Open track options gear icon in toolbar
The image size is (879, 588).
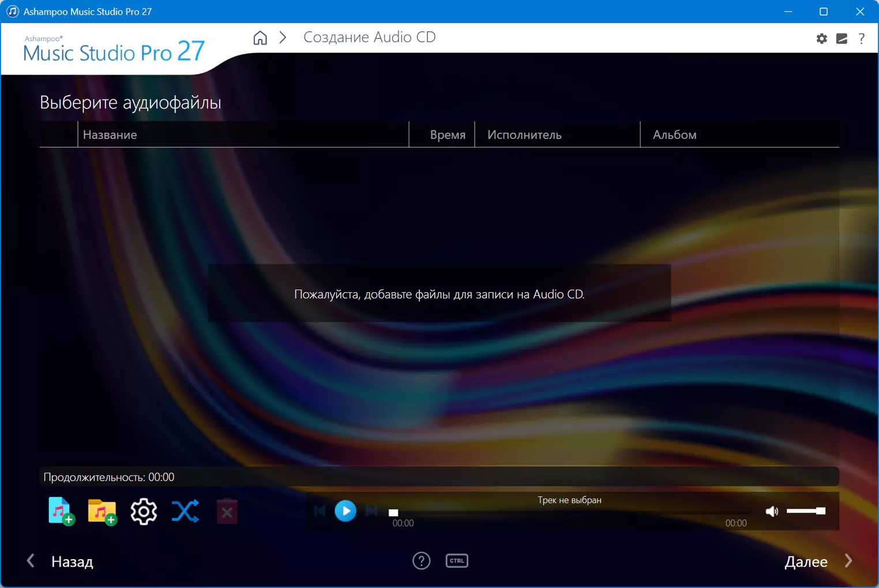point(144,511)
